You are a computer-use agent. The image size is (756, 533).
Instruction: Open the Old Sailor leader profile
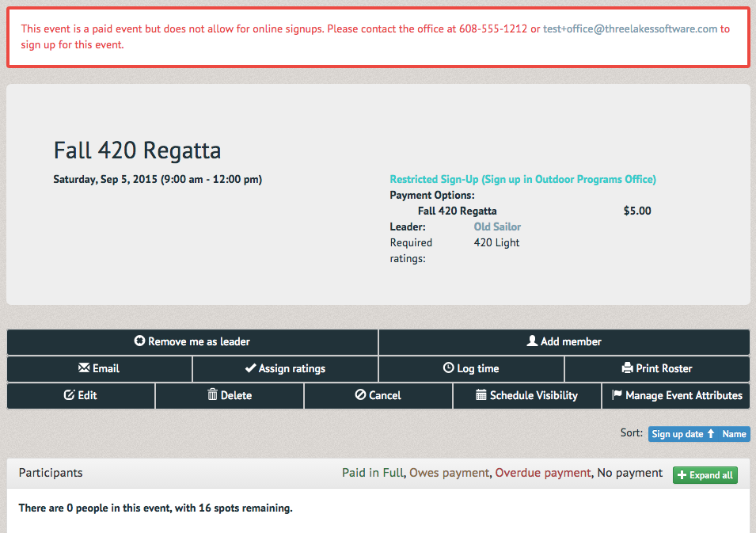[497, 227]
